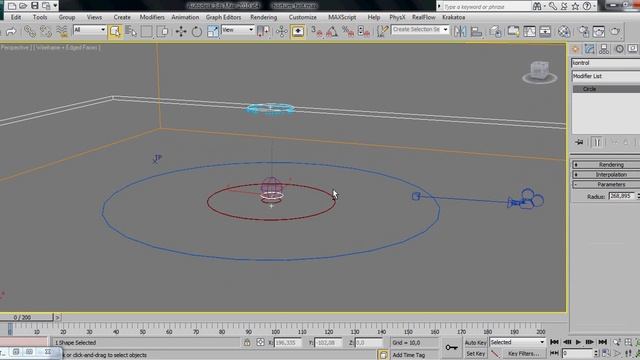Open the Animation menu
This screenshot has width=640, height=360.
point(185,17)
